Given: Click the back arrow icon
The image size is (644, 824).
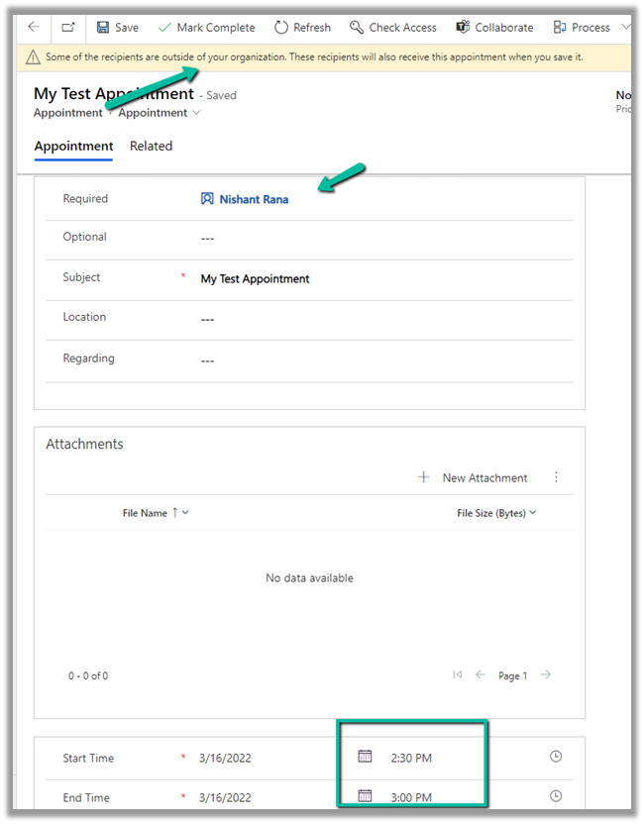Looking at the screenshot, I should [34, 28].
